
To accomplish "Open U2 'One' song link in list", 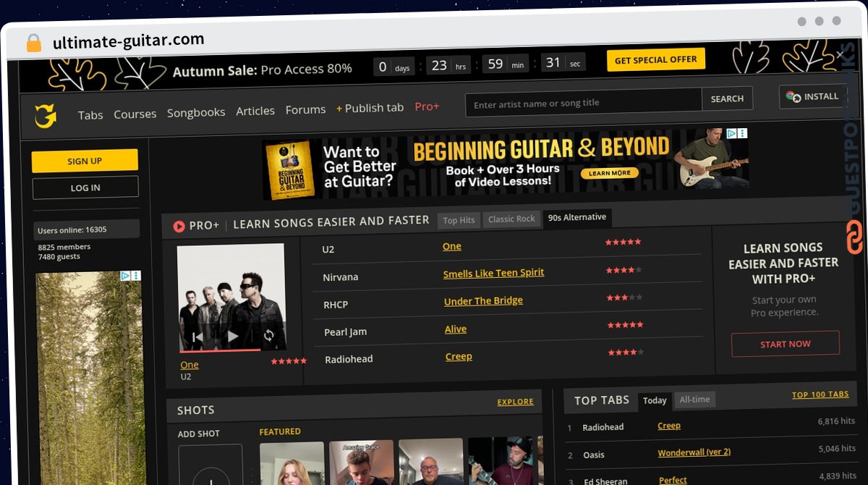I will 452,246.
